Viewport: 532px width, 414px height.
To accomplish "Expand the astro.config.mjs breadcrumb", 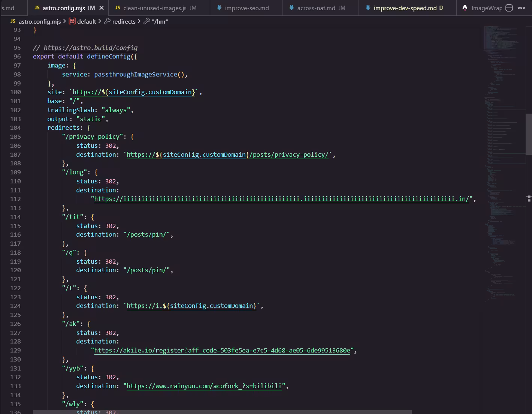I will tap(39, 21).
